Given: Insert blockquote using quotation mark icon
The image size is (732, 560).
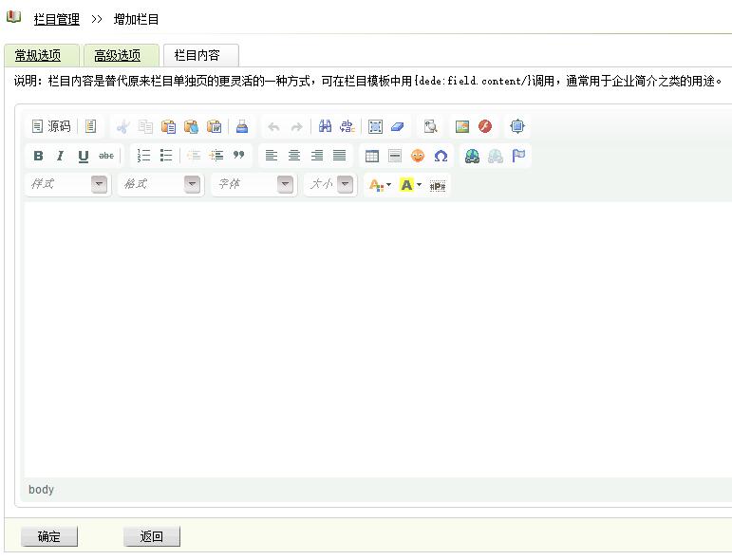Looking at the screenshot, I should (239, 156).
